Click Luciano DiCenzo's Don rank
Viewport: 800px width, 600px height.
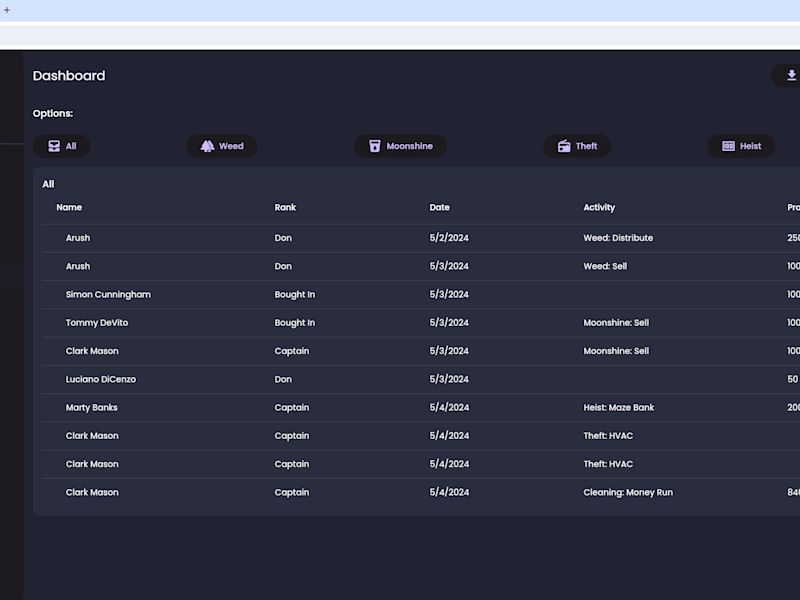(283, 379)
